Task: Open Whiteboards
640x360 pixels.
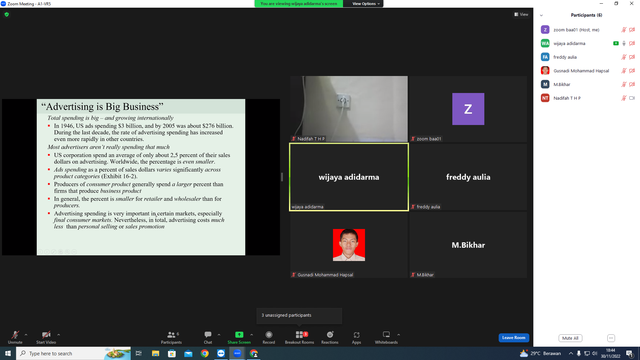Action: [x=386, y=337]
